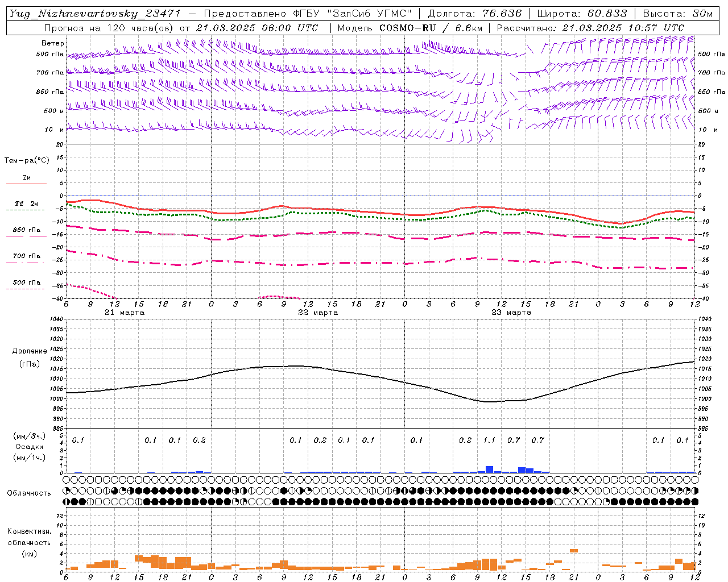This screenshot has height=582, width=728.
Task: Click the (км) unit under convective cloudiness
Action: (x=30, y=553)
